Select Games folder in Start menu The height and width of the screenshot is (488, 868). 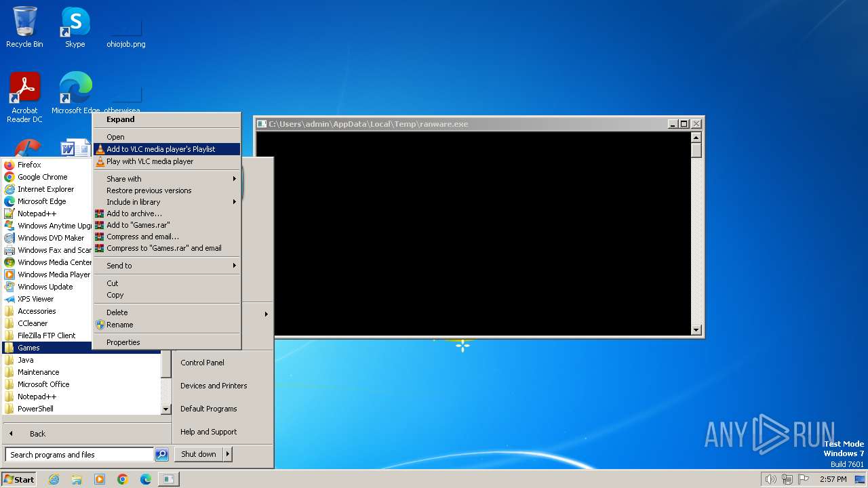(81, 348)
